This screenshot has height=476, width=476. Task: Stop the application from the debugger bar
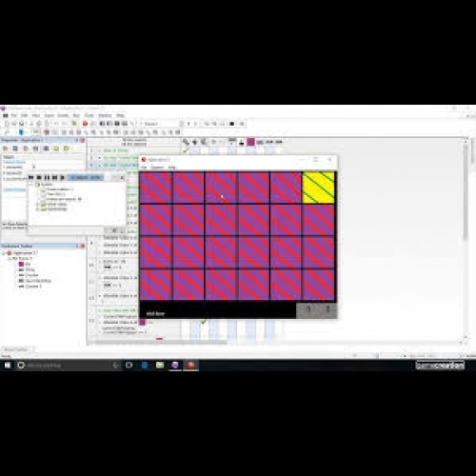pyautogui.click(x=39, y=178)
